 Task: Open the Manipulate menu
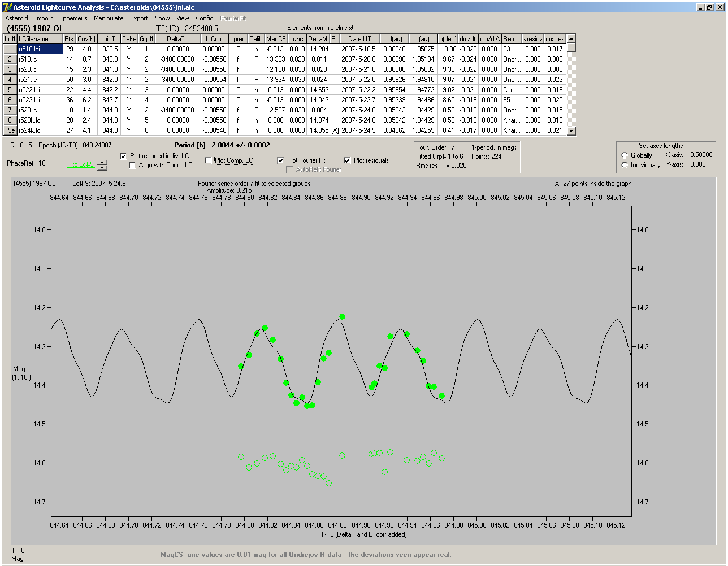[109, 18]
